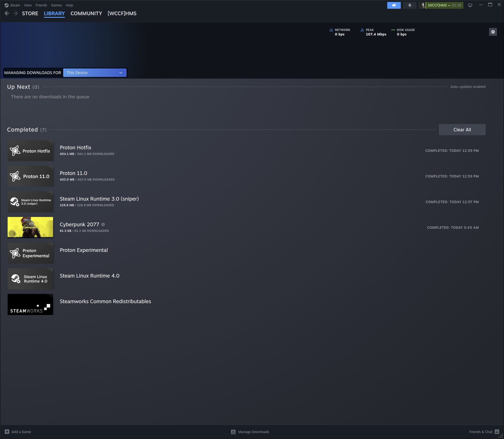Select Steam Linux Runtime 3.0 (sniper) title
The height and width of the screenshot is (439, 504).
pyautogui.click(x=99, y=199)
